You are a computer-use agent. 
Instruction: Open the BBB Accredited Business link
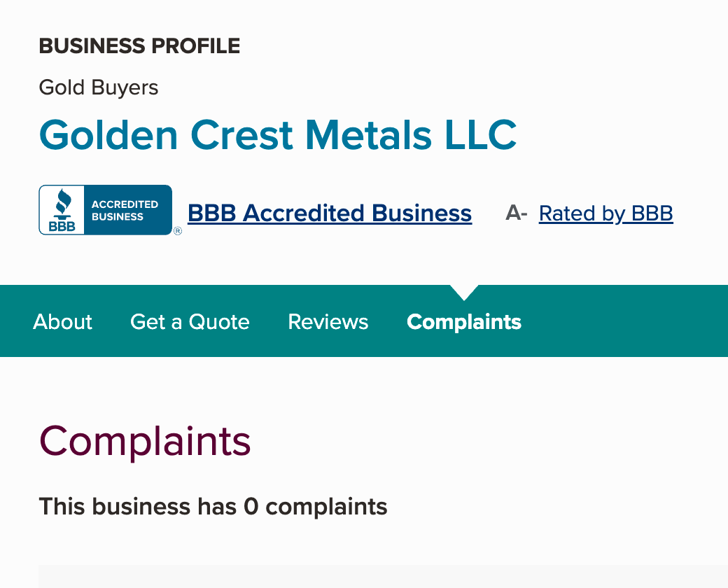pos(329,213)
